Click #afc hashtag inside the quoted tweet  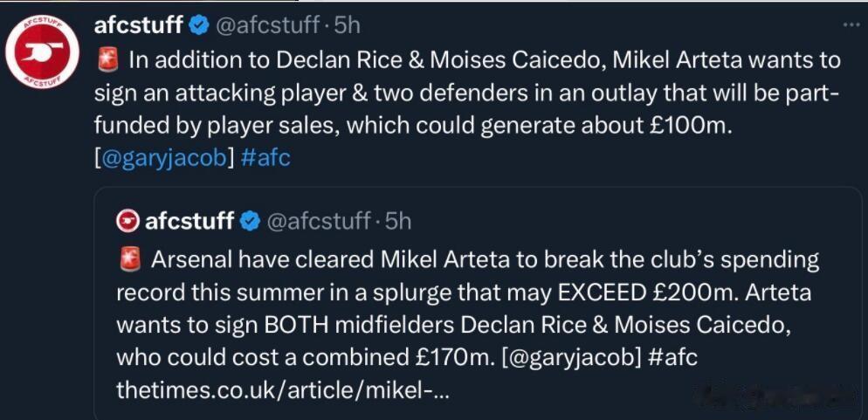click(672, 358)
